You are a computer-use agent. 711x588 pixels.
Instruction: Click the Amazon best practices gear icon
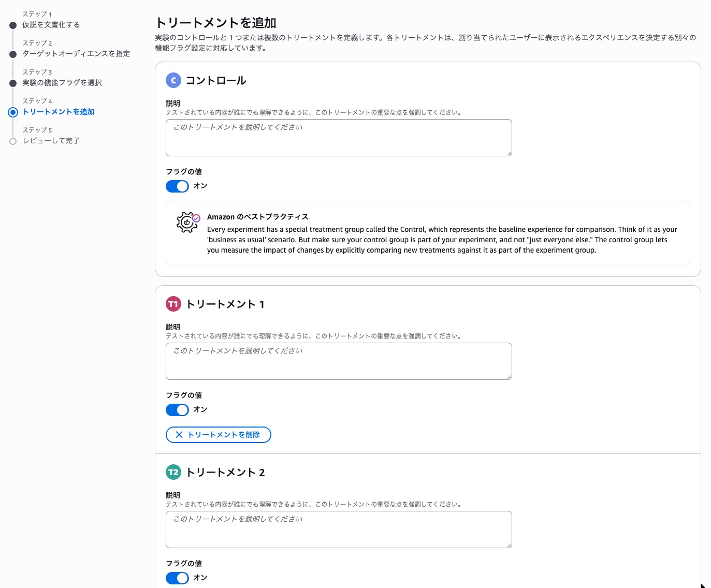pos(188,222)
